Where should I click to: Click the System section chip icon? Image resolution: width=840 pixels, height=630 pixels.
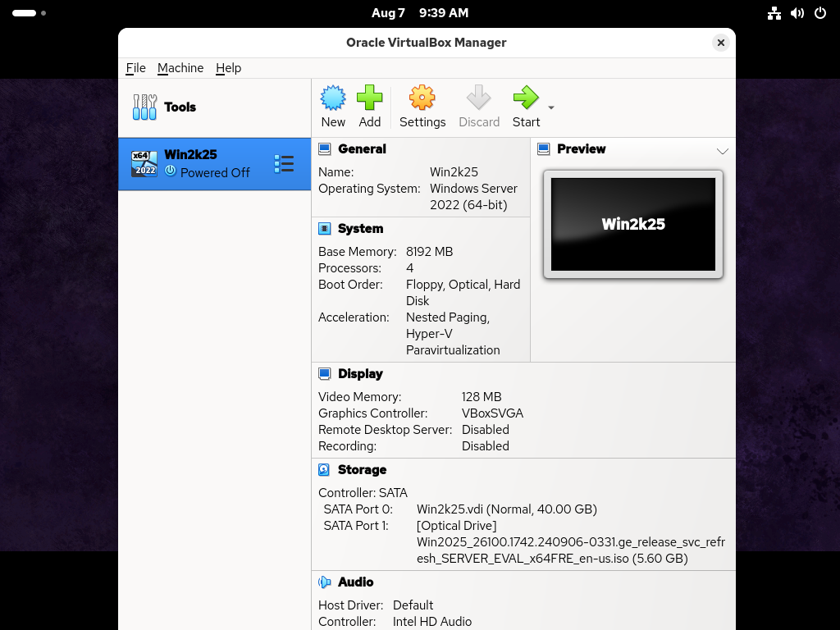click(325, 229)
